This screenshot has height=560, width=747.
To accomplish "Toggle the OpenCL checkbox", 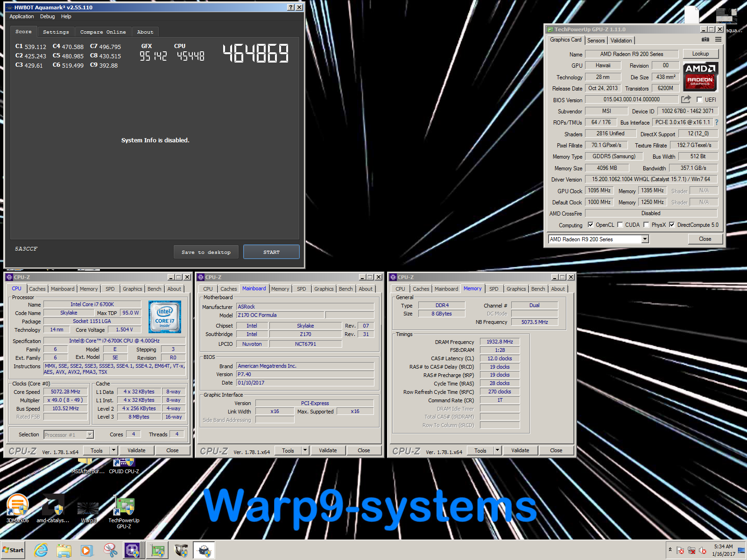I will (x=591, y=225).
